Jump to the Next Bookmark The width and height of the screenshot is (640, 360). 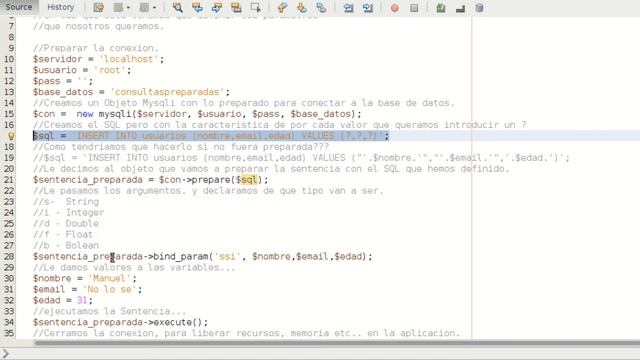point(302,7)
